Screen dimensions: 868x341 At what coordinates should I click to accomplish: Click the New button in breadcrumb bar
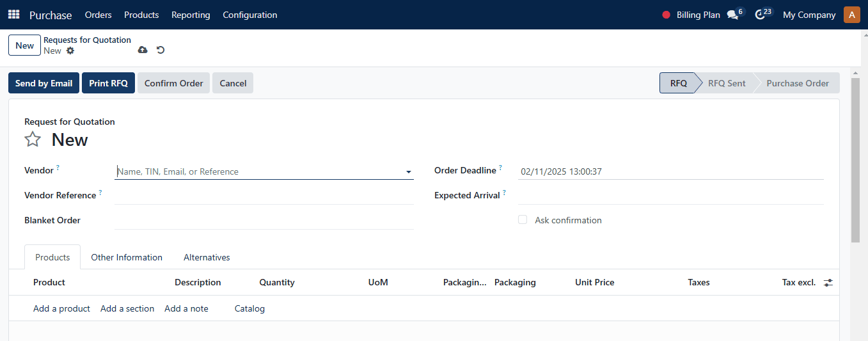(x=24, y=45)
